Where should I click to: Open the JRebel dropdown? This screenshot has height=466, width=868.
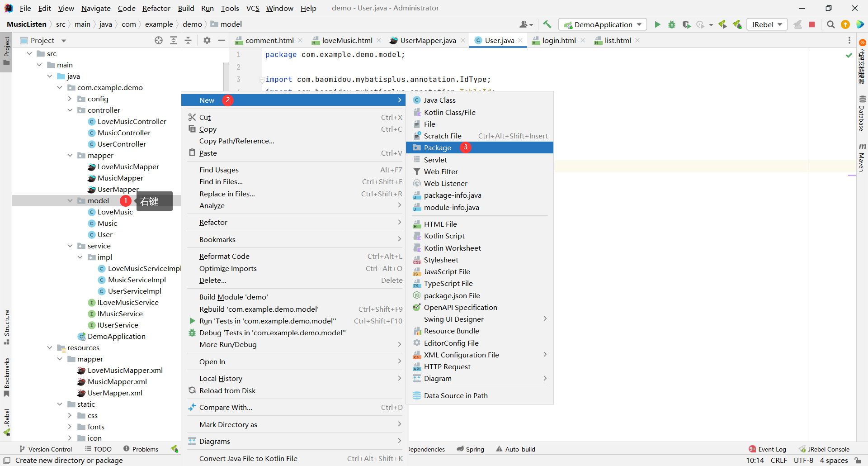click(767, 24)
